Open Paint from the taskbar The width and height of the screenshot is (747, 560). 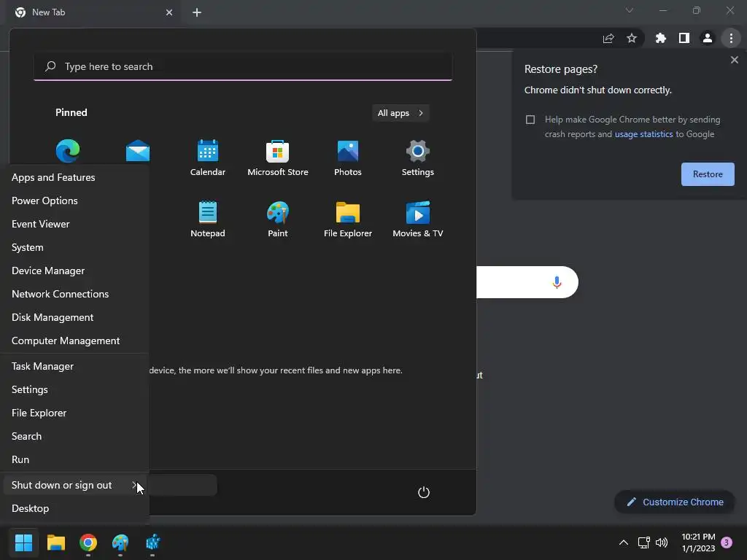click(x=120, y=542)
